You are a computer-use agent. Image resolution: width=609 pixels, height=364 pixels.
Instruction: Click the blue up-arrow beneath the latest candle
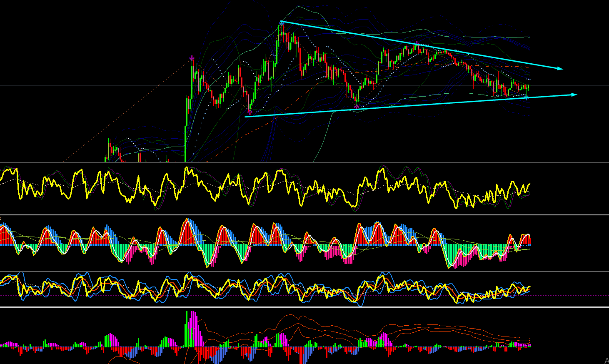527,98
